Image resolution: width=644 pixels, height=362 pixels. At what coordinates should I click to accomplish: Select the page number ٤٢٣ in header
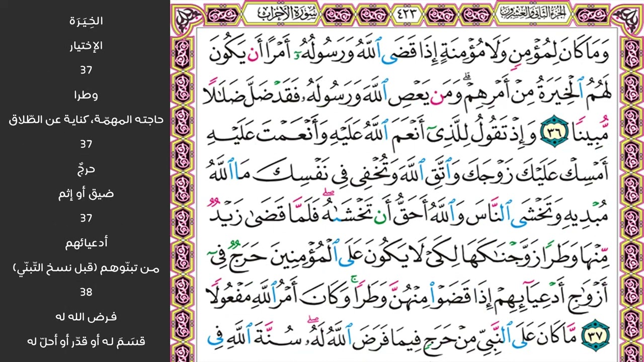click(406, 14)
